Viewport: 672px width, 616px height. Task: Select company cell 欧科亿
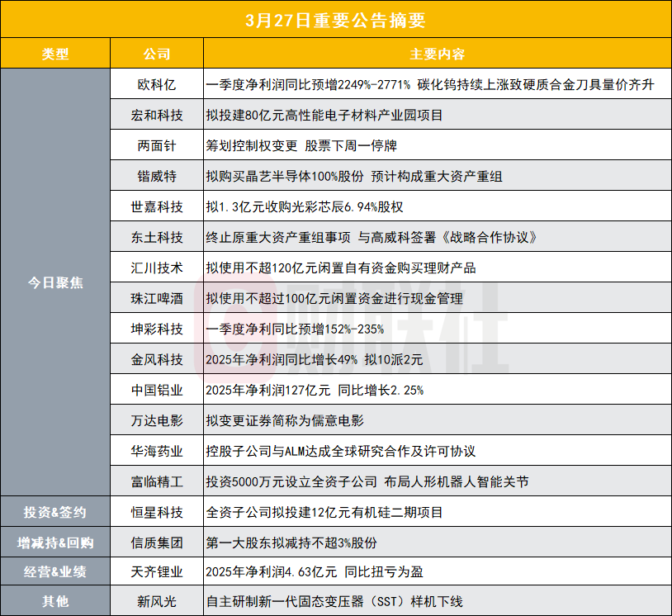click(157, 84)
